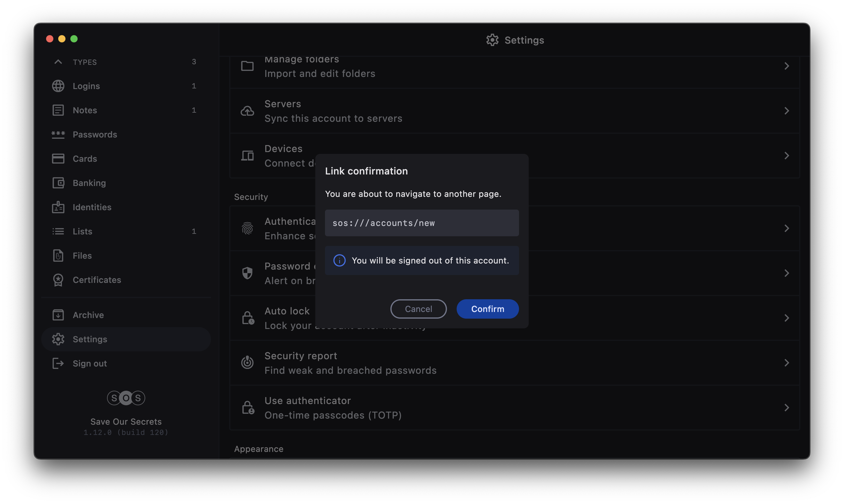Open the Archive section
Viewport: 844px width, 504px height.
[126, 315]
